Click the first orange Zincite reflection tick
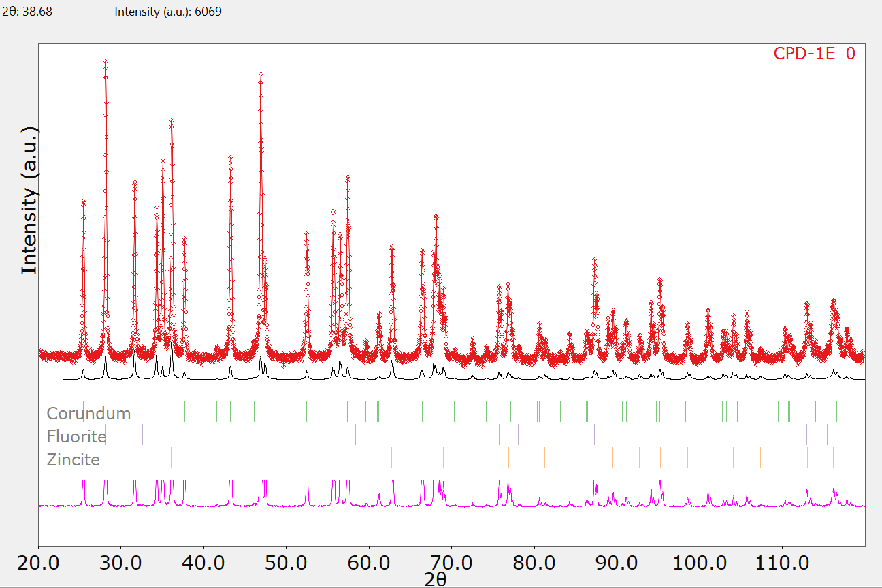The width and height of the screenshot is (882, 588). point(135,457)
